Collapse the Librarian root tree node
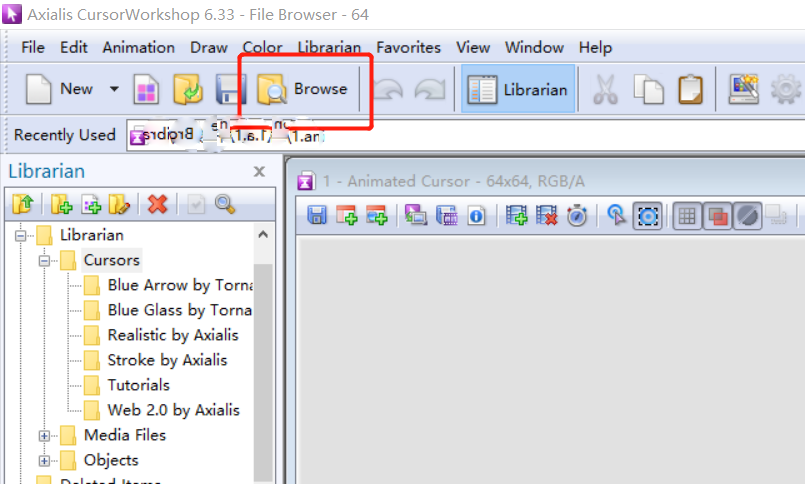The width and height of the screenshot is (805, 484). tap(21, 236)
